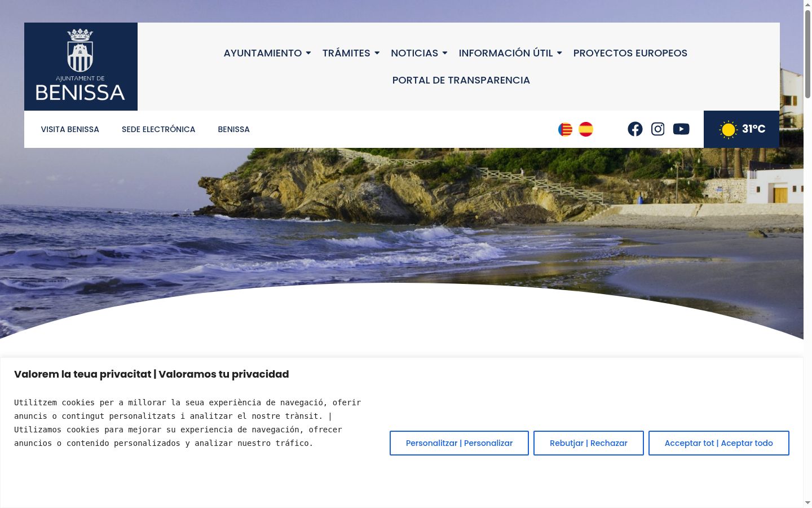Expand the Noticias dropdown arrow
Viewport: 812px width, 508px height.
[x=445, y=53]
